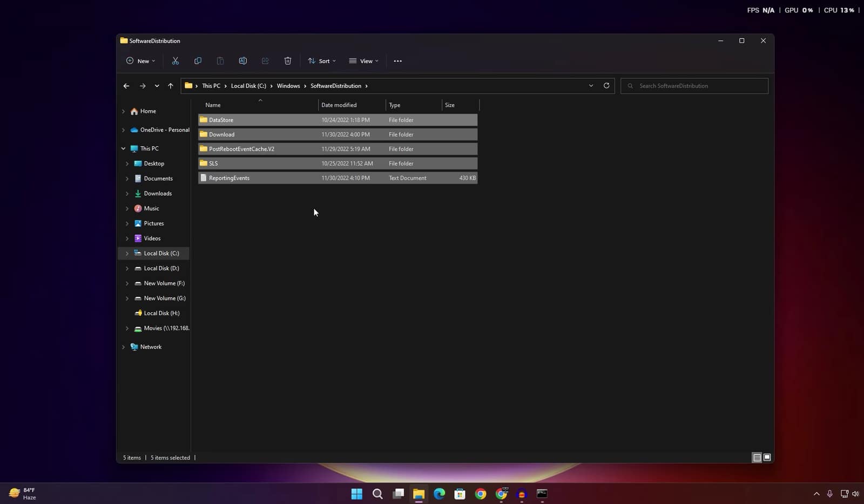
Task: Click the Share icon in toolbar
Action: click(x=265, y=61)
